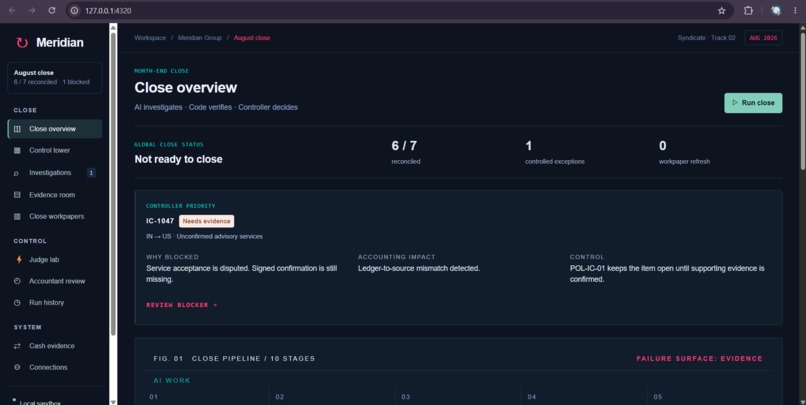Click the Control tower sidebar icon
The image size is (806, 405).
[x=17, y=151]
